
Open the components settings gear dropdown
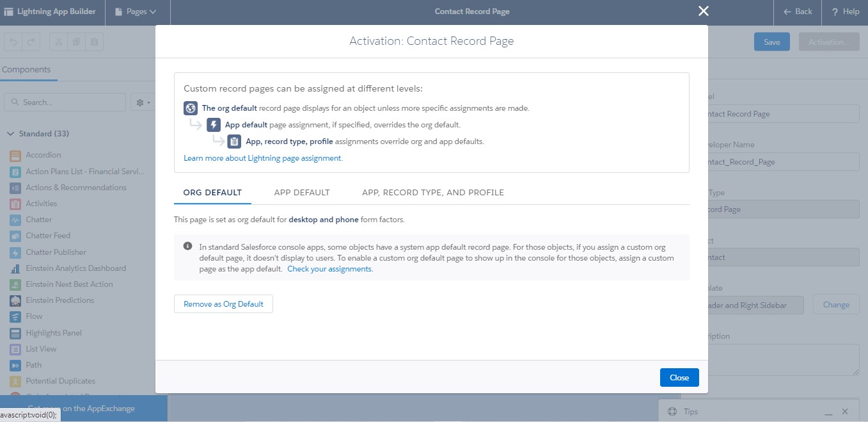pos(142,102)
